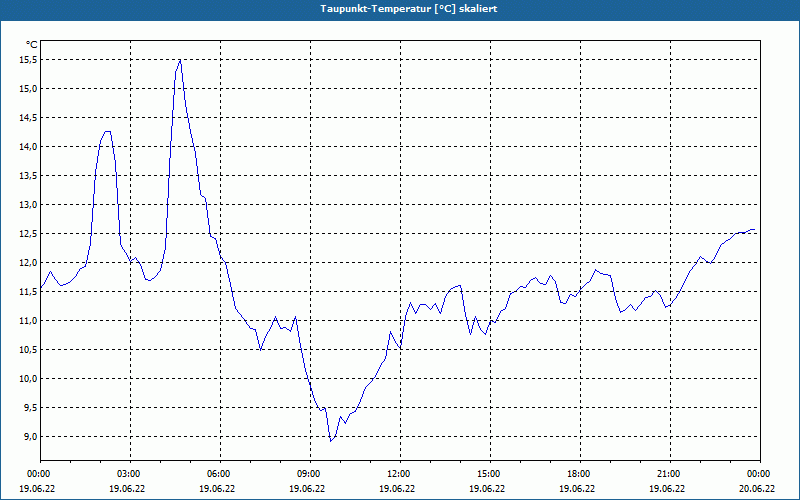800x500 pixels.
Task: Select the 13,5 y-axis label
Action: 29,176
